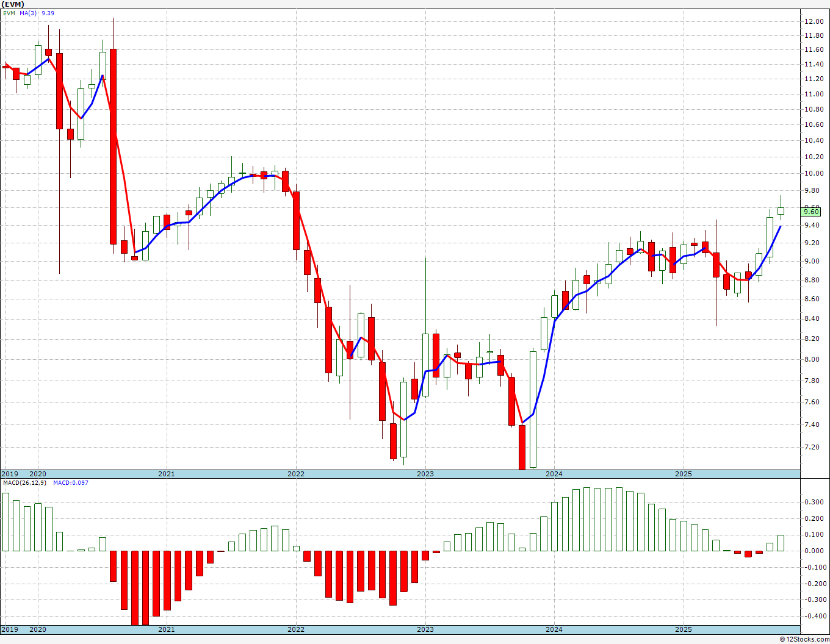830x644 pixels.
Task: Click the 8.80 price axis label
Action: pyautogui.click(x=813, y=280)
